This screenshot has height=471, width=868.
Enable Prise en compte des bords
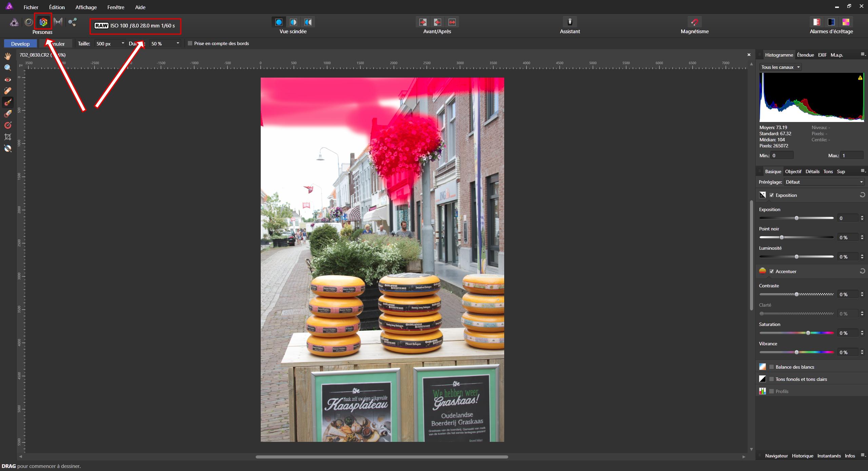click(x=190, y=43)
